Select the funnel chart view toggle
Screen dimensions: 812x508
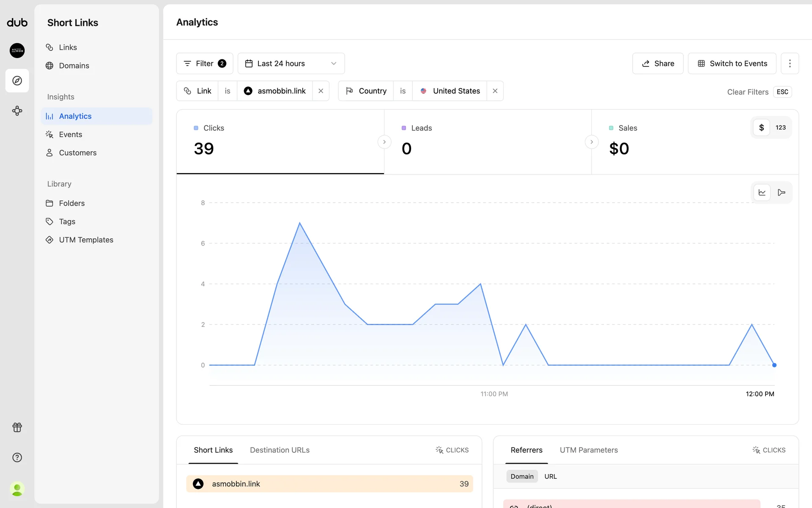point(781,193)
